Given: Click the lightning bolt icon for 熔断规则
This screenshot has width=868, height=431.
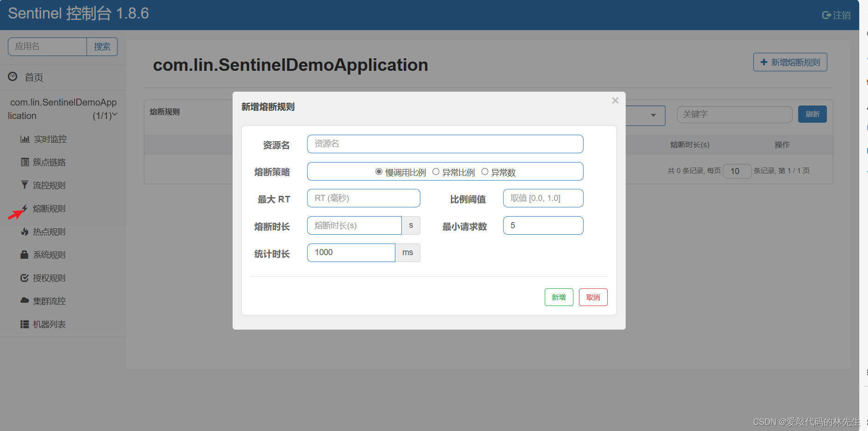Looking at the screenshot, I should click(x=25, y=208).
